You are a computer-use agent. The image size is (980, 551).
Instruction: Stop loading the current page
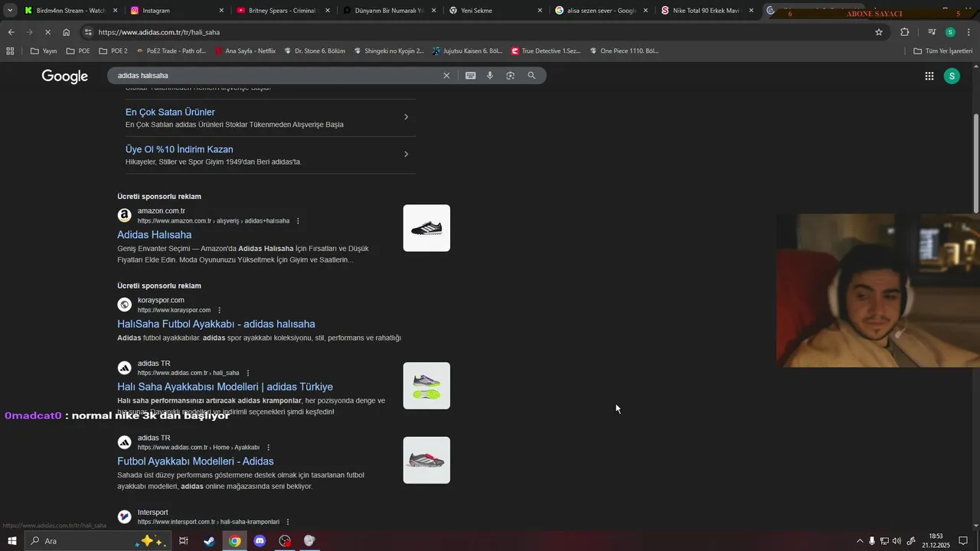[x=47, y=32]
